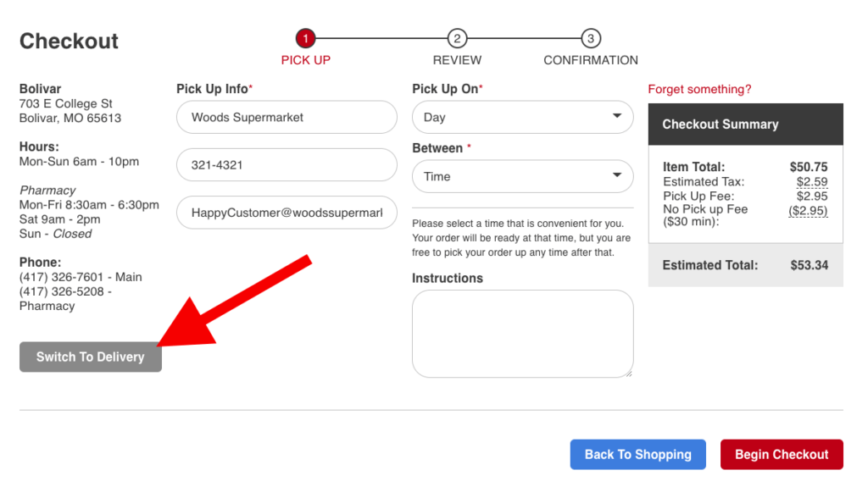Viewport: 868px width, 487px height.
Task: Click the phone number field 321-4321
Action: pos(287,164)
